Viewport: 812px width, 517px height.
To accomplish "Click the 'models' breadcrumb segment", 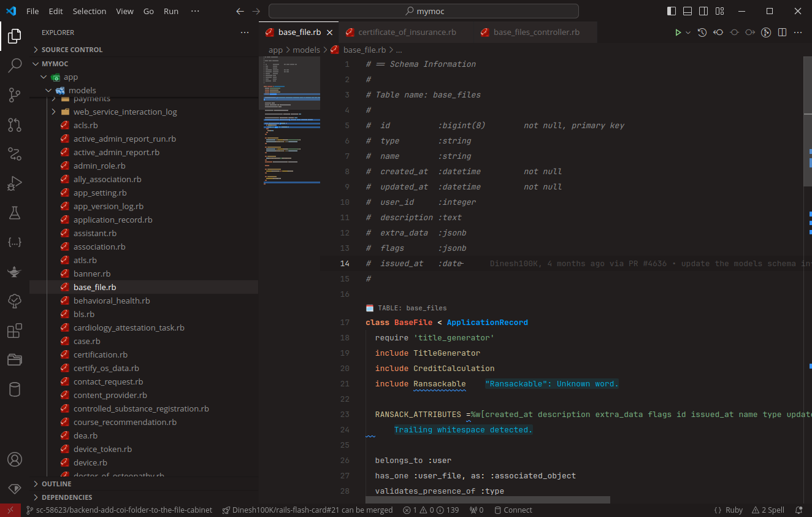I will (x=306, y=50).
